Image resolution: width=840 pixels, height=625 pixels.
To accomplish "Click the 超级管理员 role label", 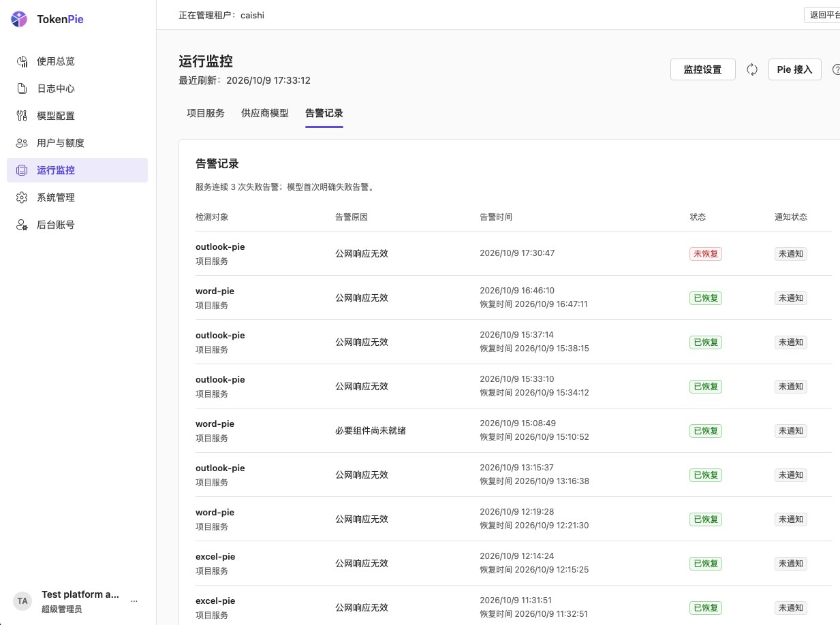I will coord(62,609).
